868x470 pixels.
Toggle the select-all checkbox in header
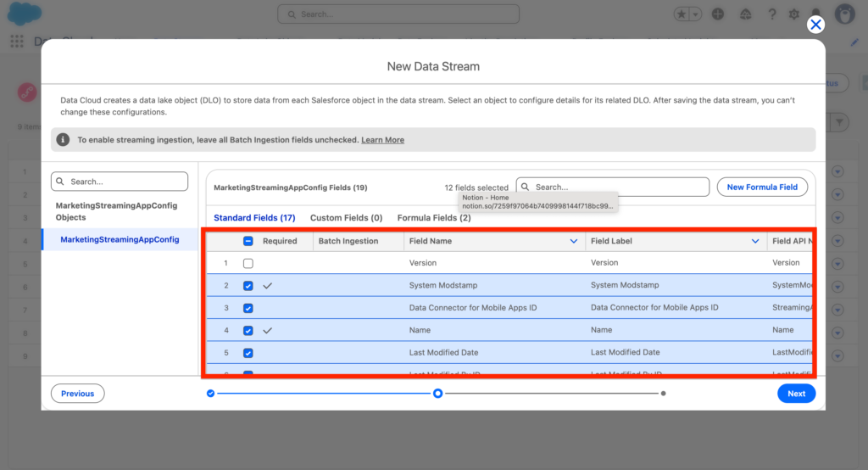click(x=248, y=241)
